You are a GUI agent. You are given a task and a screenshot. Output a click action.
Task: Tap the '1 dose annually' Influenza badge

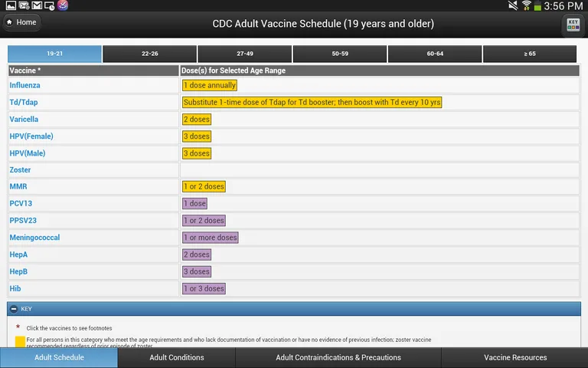pos(210,85)
